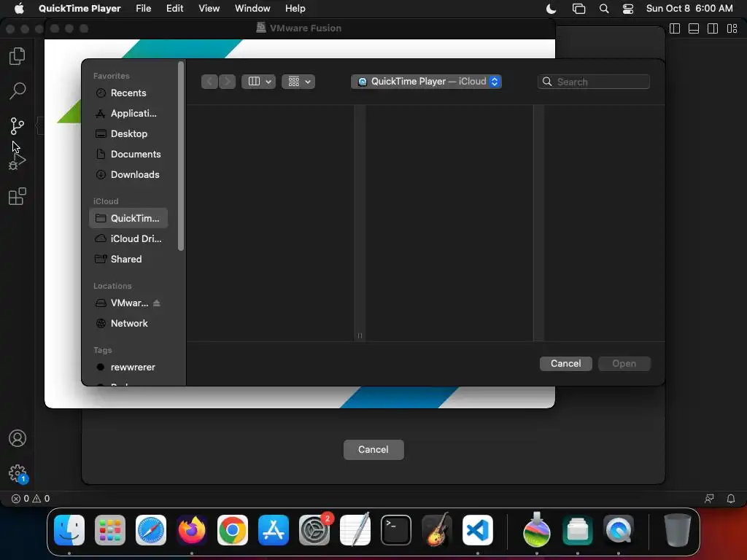This screenshot has height=560, width=747.
Task: Switch to Visual Studio Code in Dock
Action: [x=478, y=530]
